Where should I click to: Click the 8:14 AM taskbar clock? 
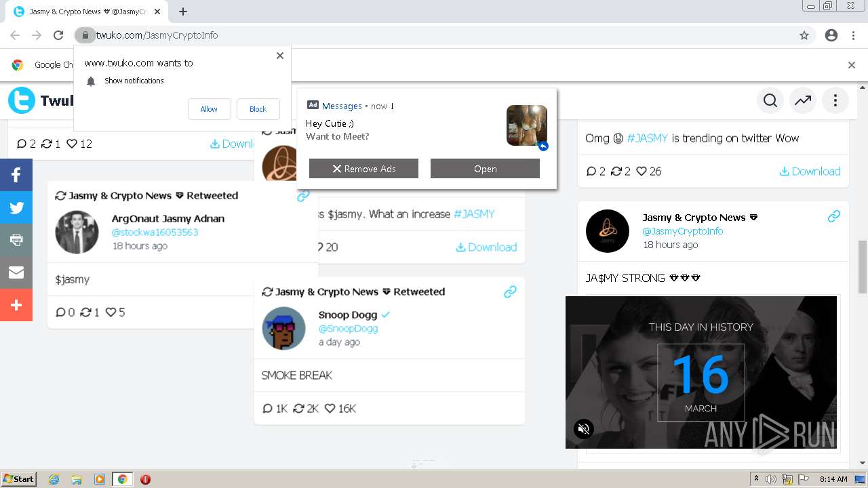pos(833,479)
